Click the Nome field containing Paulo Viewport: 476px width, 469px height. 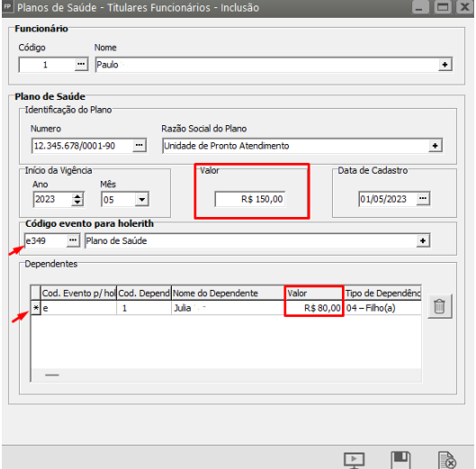tap(267, 65)
